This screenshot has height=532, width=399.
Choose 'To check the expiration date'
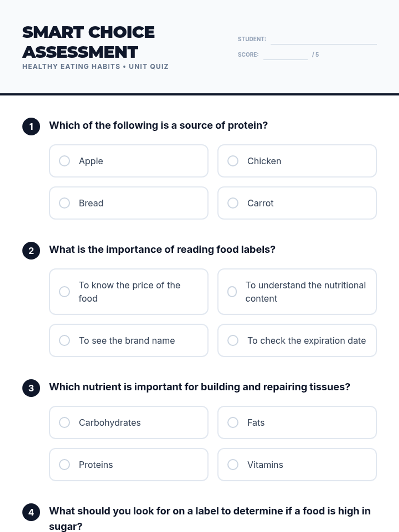[x=233, y=340]
